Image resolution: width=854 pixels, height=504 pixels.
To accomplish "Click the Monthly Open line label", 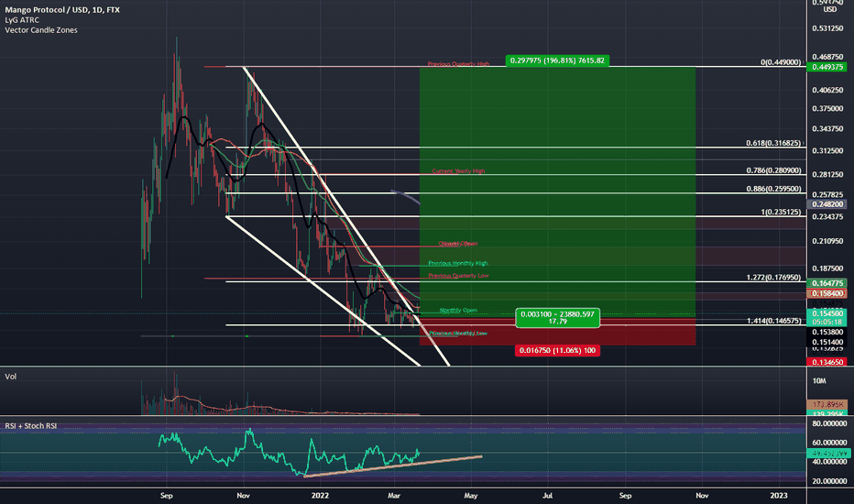I will click(x=458, y=311).
